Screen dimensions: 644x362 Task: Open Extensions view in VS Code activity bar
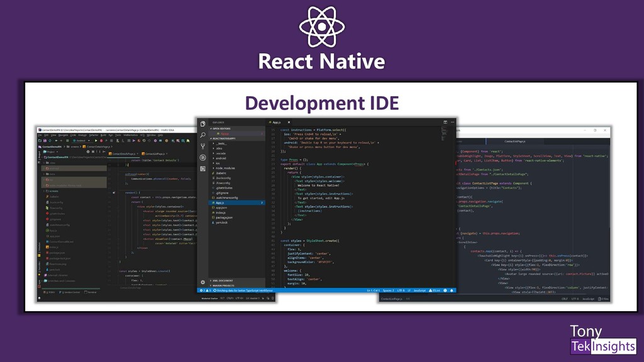point(203,168)
